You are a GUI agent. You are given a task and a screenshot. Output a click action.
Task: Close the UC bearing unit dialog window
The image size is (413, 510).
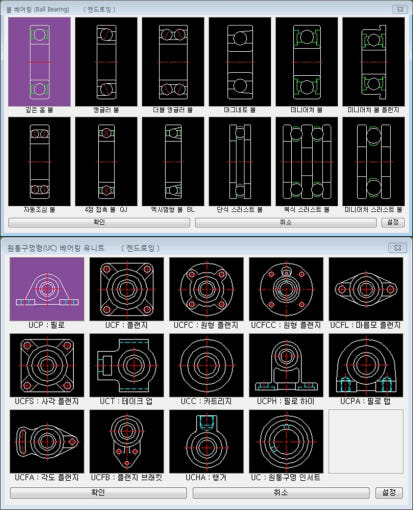click(x=397, y=248)
